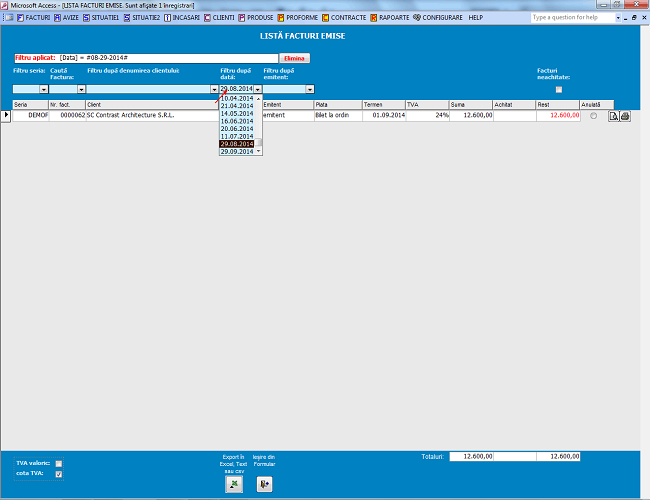Click the Export to Excel icon button
The width and height of the screenshot is (650, 500).
click(234, 484)
